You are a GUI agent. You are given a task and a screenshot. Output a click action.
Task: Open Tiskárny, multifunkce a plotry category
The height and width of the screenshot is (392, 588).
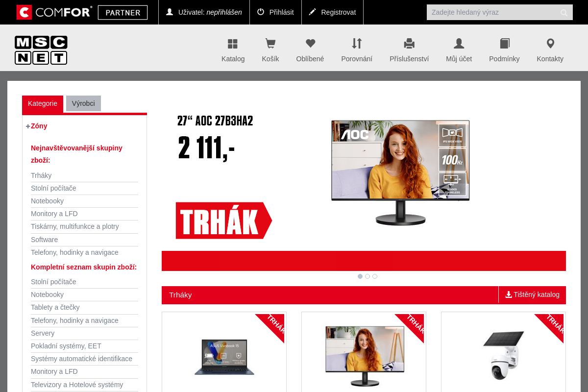[75, 226]
